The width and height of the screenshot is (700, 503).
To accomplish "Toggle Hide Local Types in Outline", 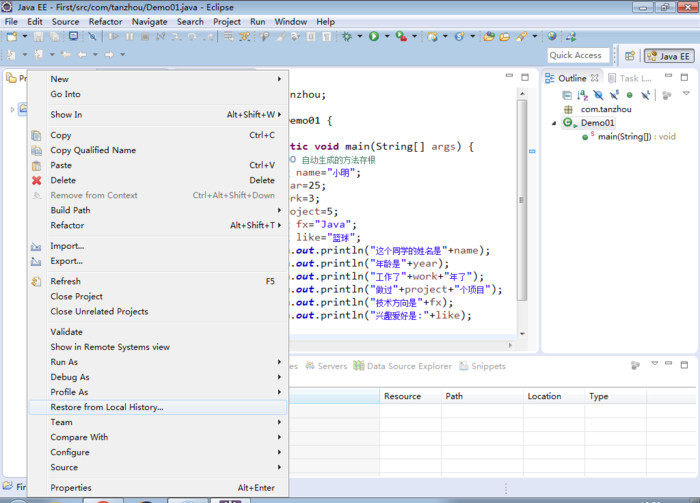I will [646, 95].
